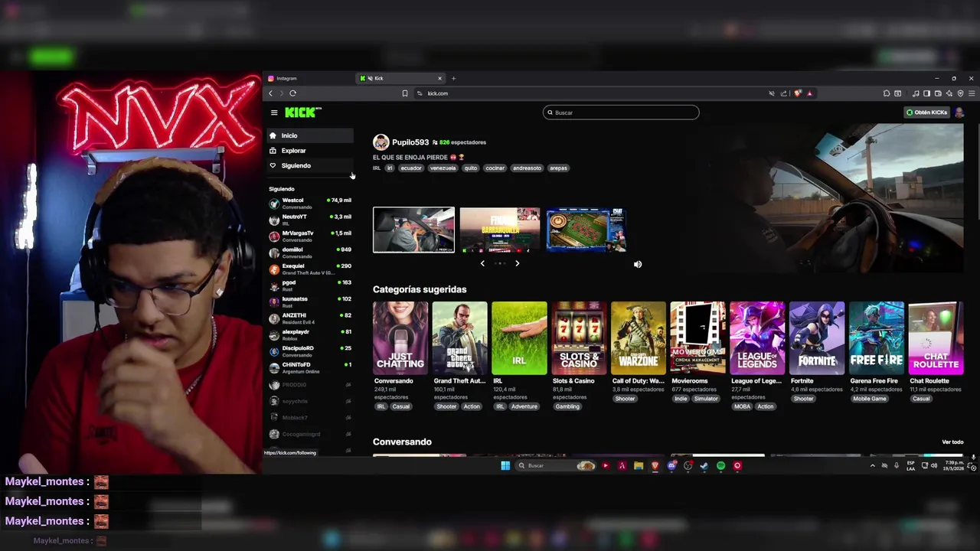Open Exequiel's channel in the following list

310,269
